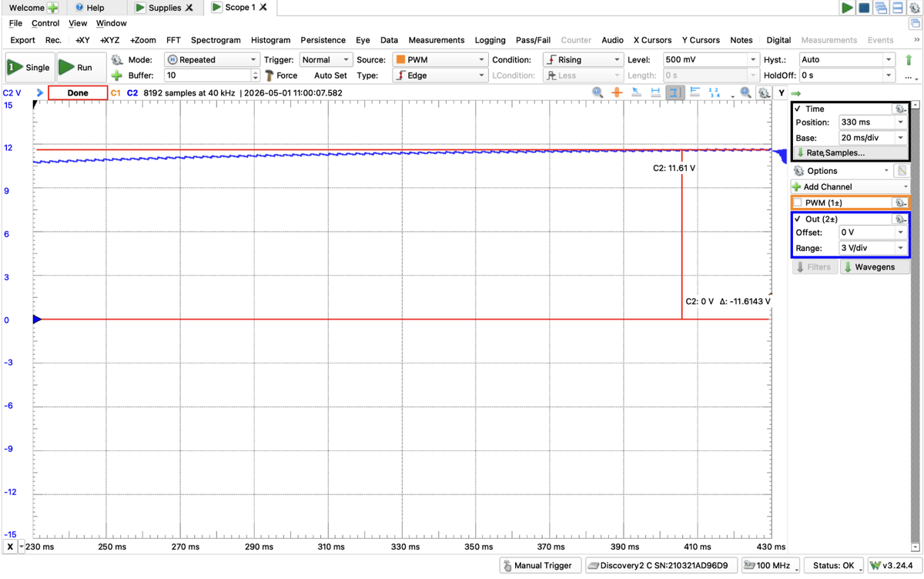Viewport: 924px width, 579px height.
Task: Open the Type Edge dropdown
Action: 440,75
